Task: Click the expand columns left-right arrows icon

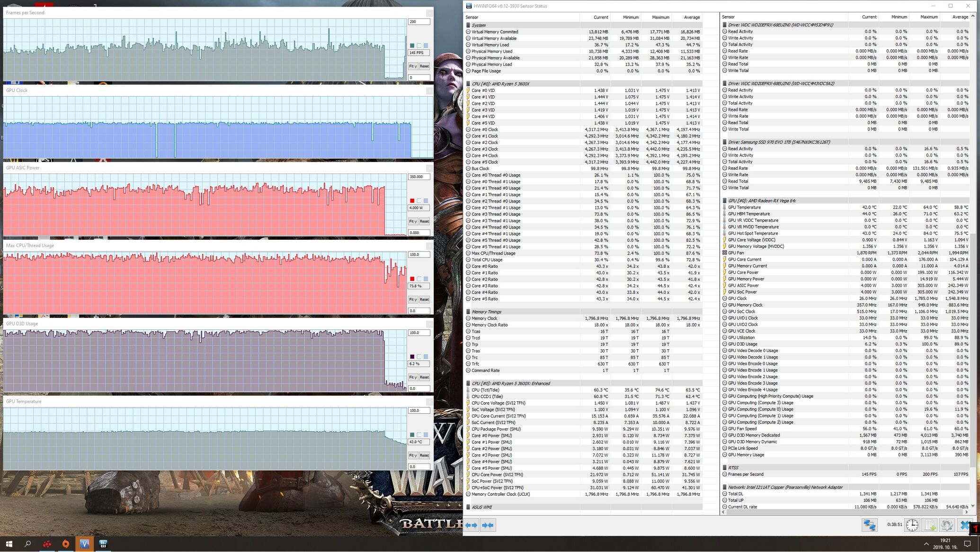Action: [x=471, y=525]
